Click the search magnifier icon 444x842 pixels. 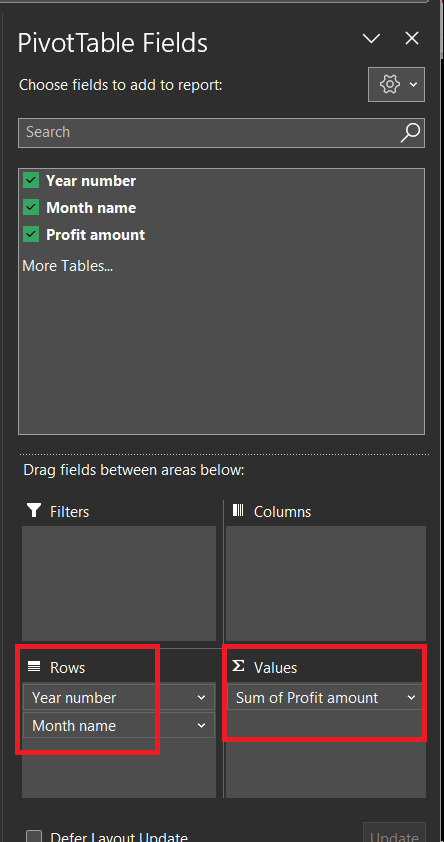(410, 132)
